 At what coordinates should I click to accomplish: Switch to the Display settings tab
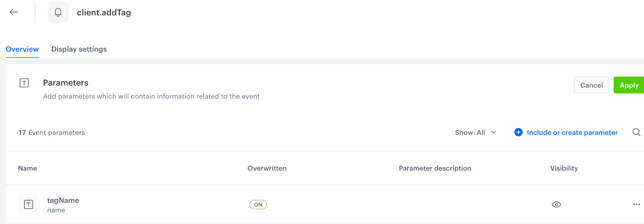pos(79,49)
